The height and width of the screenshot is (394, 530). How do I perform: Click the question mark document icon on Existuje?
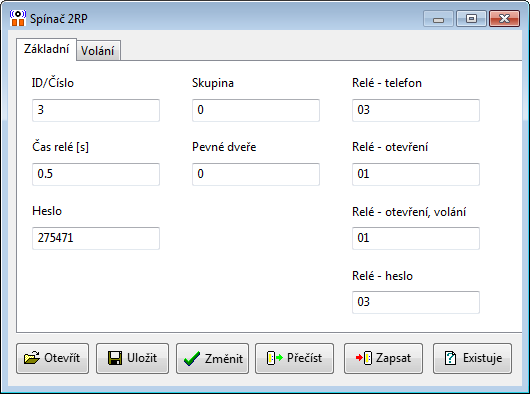point(451,358)
